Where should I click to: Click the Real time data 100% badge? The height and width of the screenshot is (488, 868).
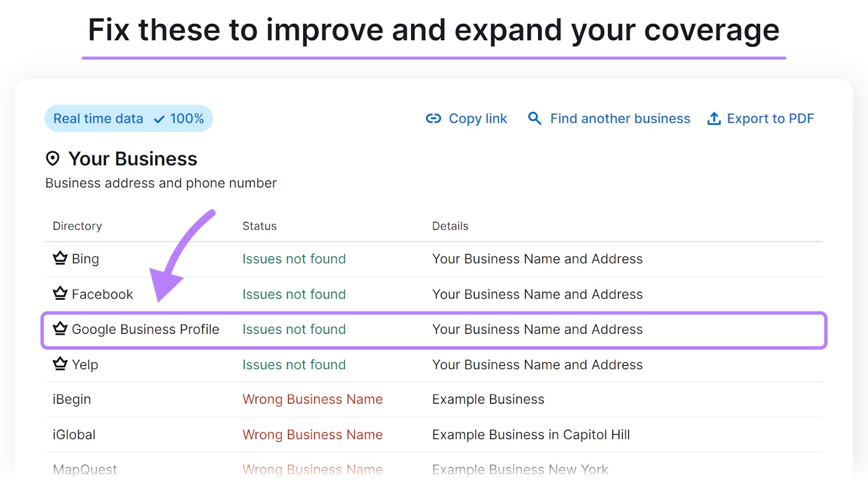(x=128, y=118)
